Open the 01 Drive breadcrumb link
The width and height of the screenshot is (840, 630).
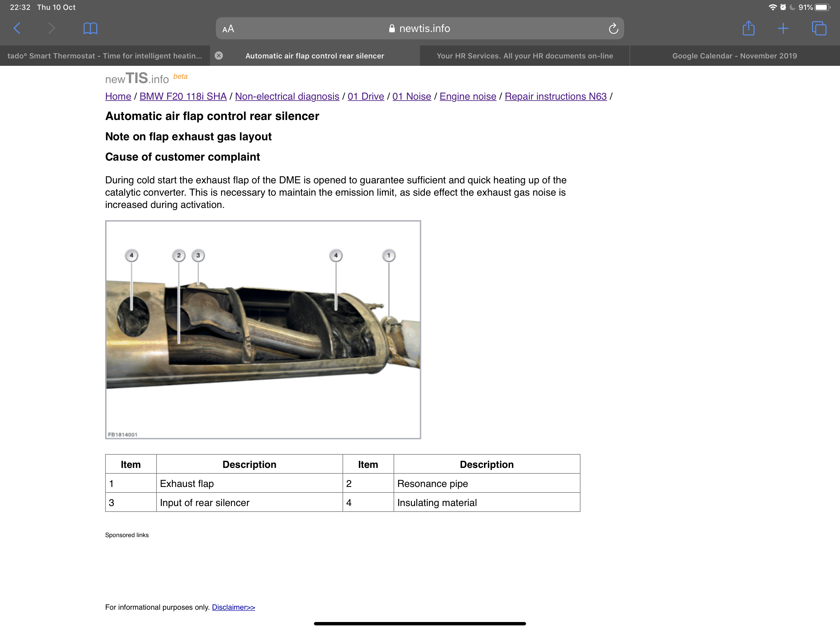[x=366, y=97]
